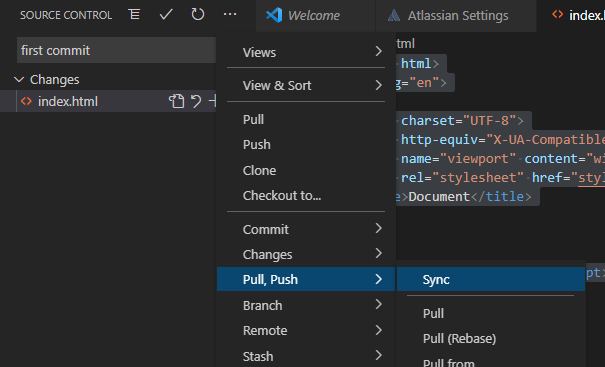Select index.html in the Changes list
The width and height of the screenshot is (605, 367).
click(x=108, y=101)
